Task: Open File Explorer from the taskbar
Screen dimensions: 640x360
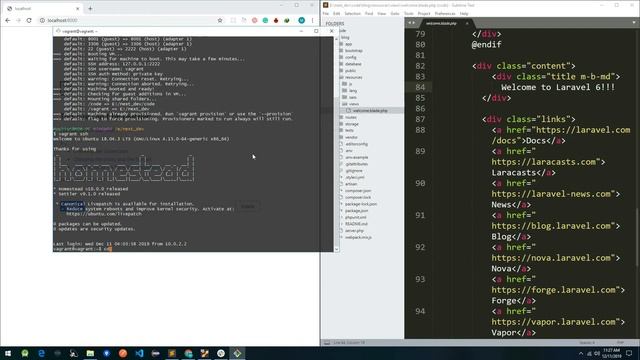Action: coord(90,353)
